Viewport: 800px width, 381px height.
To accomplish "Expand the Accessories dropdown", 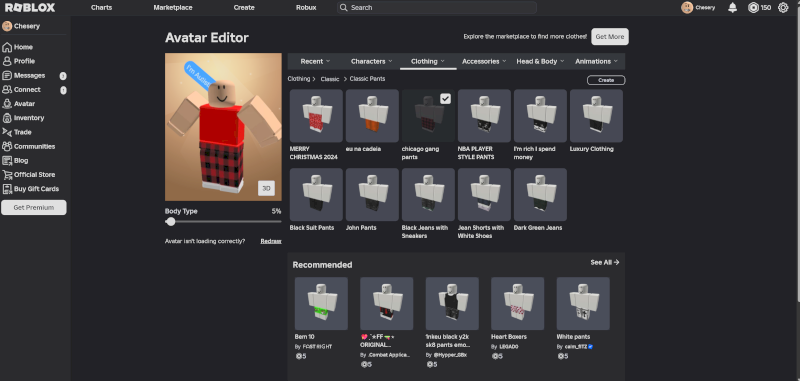I will 484,61.
